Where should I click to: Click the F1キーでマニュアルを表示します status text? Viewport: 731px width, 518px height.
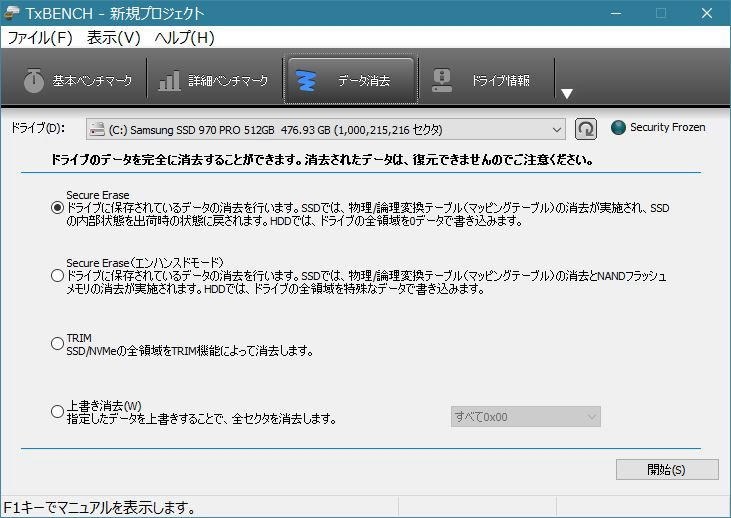click(x=100, y=508)
